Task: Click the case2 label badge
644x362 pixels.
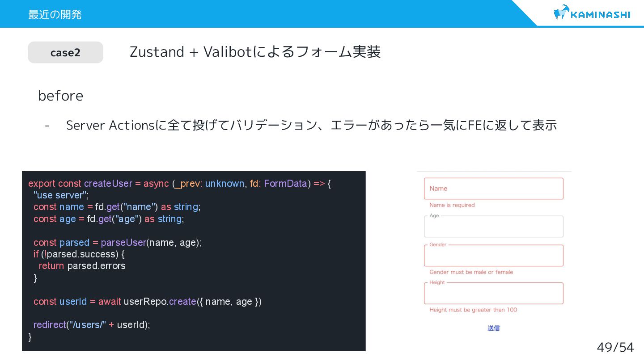Action: 65,52
